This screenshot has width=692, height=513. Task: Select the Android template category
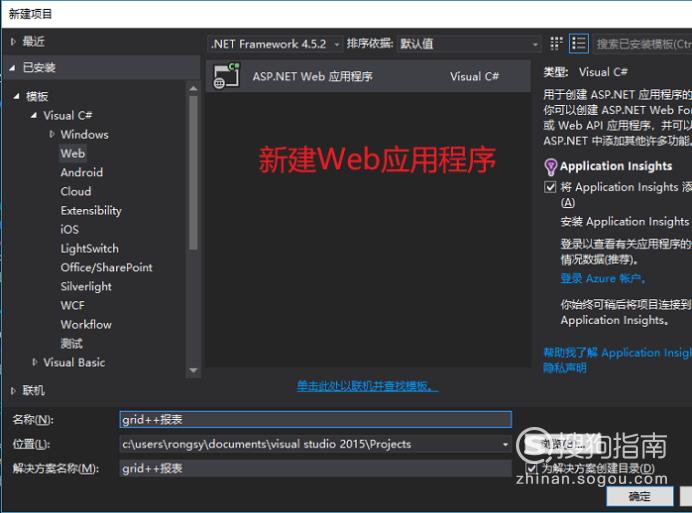point(82,172)
